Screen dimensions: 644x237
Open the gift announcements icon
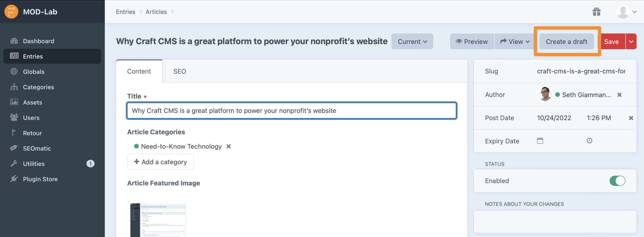pos(596,12)
